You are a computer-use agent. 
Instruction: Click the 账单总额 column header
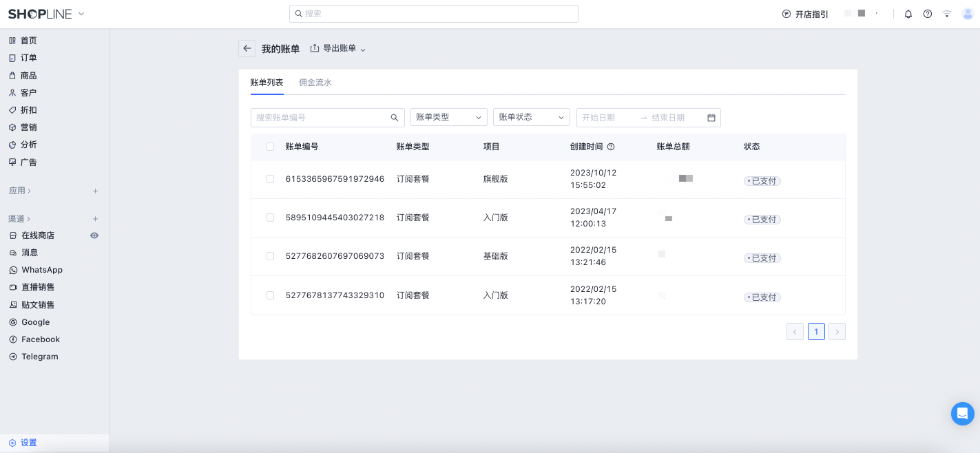tap(673, 147)
